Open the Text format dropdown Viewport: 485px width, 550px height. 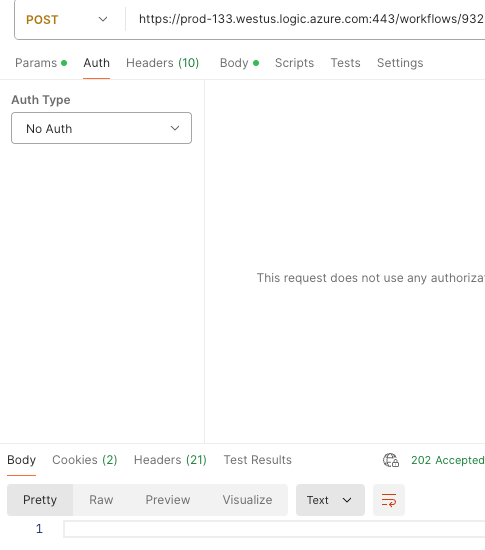coord(330,500)
